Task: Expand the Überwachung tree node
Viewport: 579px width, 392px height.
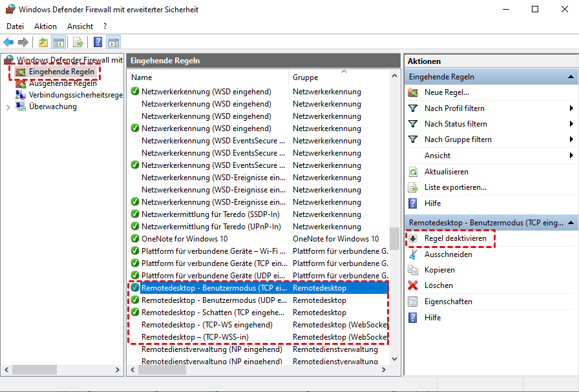Action: coord(8,107)
